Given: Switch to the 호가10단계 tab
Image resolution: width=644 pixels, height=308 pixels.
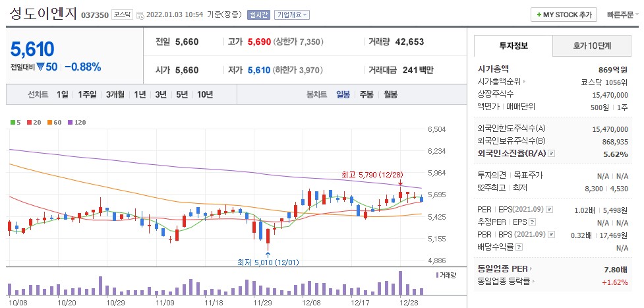Looking at the screenshot, I should (592, 46).
